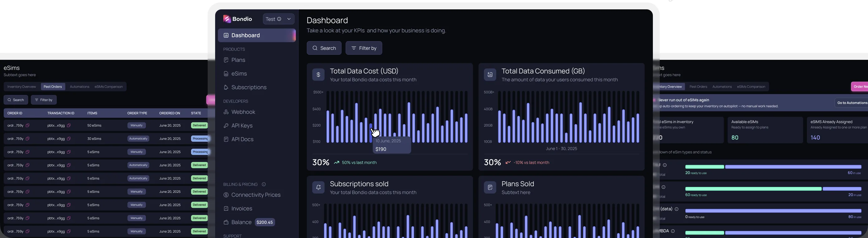The image size is (868, 238).
Task: Click the Available eSIMs card
Action: [765, 130]
